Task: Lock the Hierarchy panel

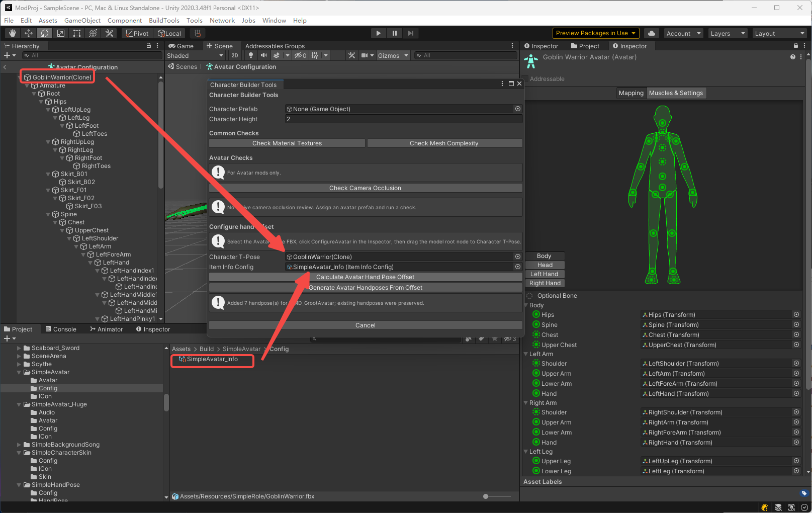Action: click(149, 45)
